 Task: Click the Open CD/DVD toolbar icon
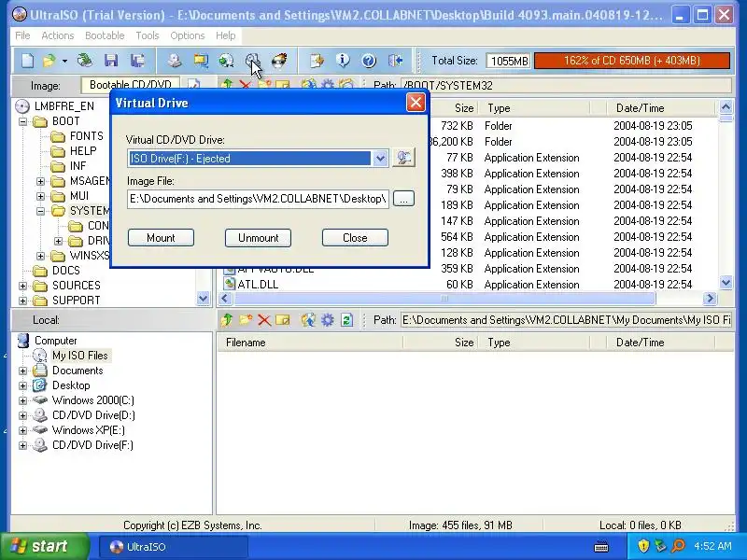click(x=85, y=61)
